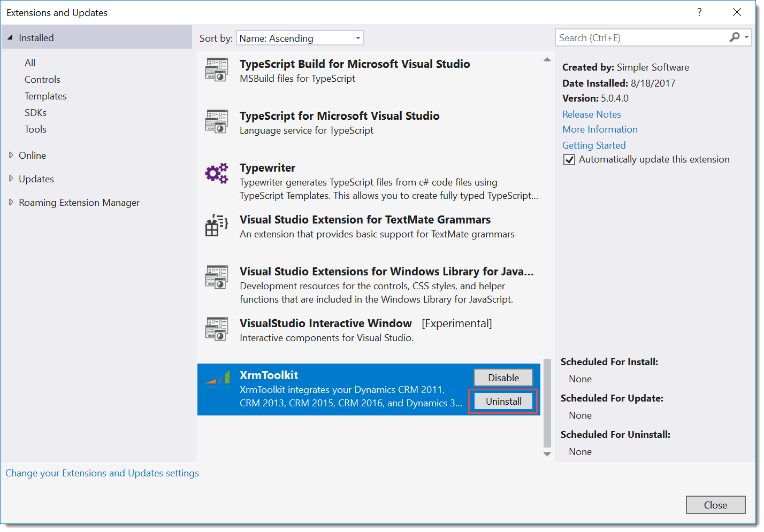The image size is (764, 532).
Task: Select the Tools filter
Action: click(35, 129)
